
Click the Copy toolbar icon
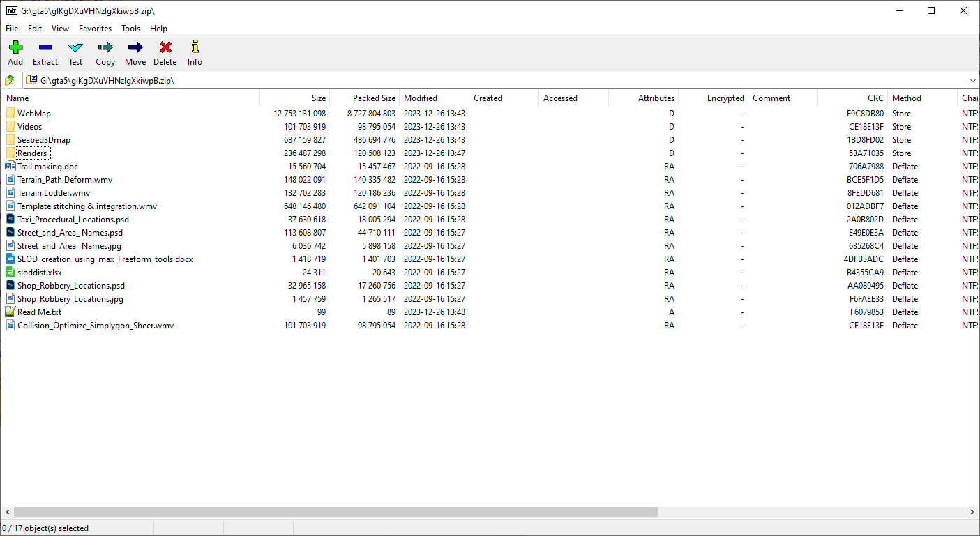105,47
